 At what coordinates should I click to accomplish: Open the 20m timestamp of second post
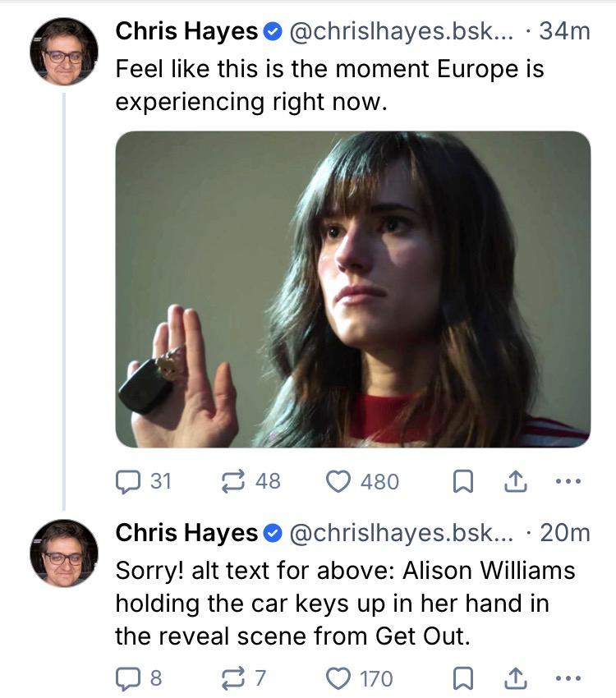point(567,533)
